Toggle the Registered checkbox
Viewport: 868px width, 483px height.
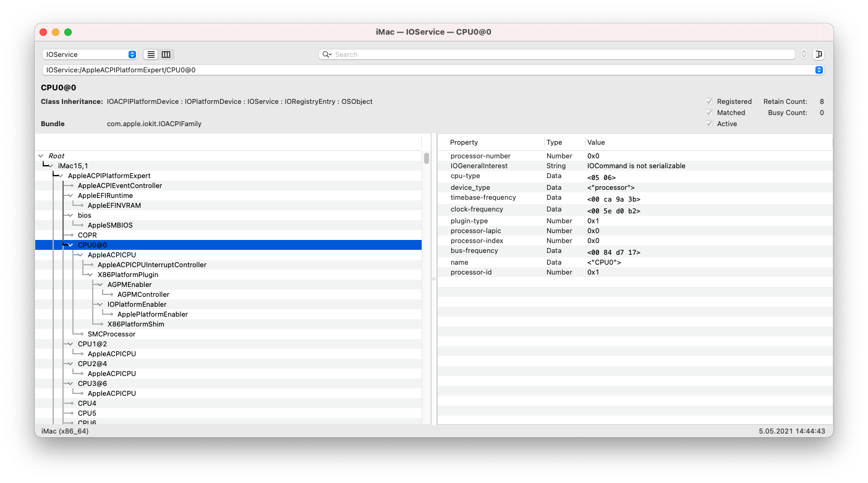pyautogui.click(x=709, y=101)
